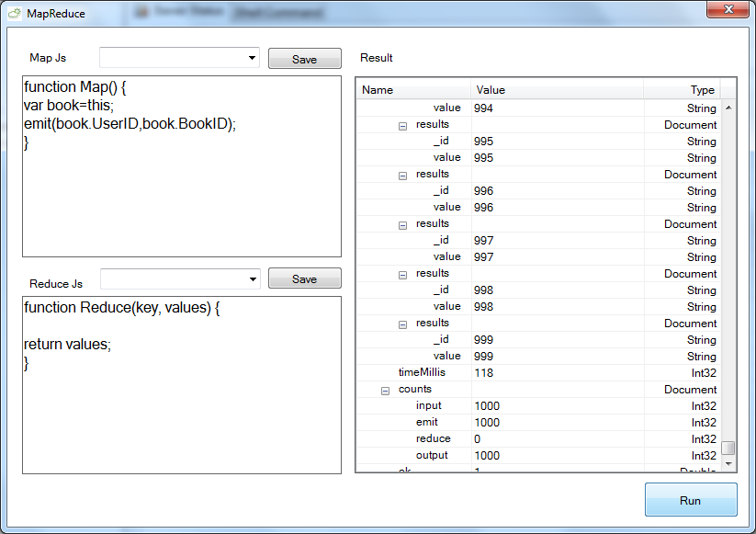Viewport: 756px width, 534px height.
Task: Select the value row showing 995
Action: (x=538, y=157)
